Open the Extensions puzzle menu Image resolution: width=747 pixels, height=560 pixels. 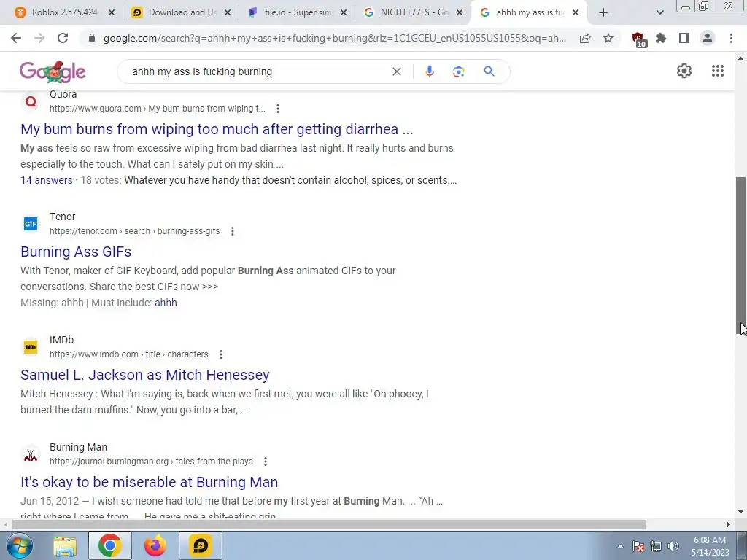coord(661,38)
